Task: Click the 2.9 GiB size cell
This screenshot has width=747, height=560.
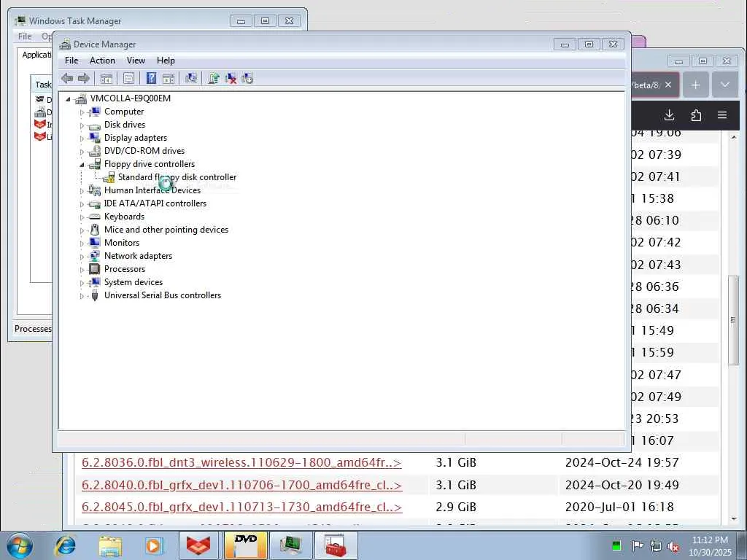Action: pos(456,507)
